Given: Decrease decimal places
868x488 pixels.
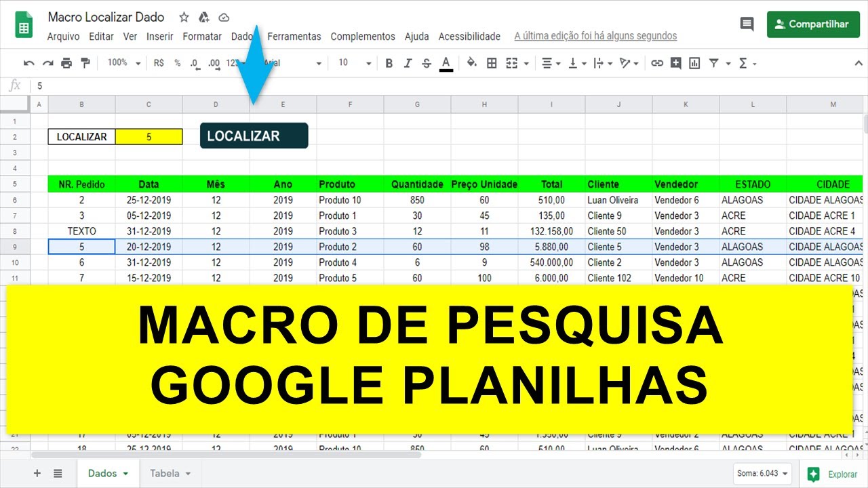Looking at the screenshot, I should pos(195,63).
